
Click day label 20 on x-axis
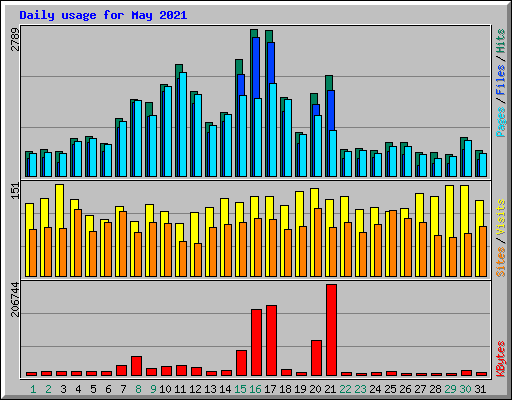pyautogui.click(x=315, y=389)
